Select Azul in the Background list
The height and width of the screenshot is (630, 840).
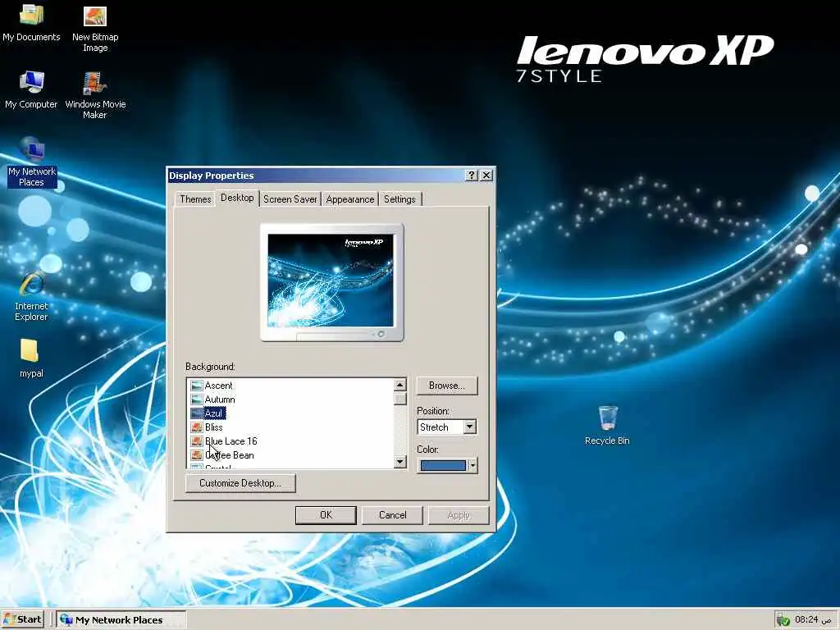tap(214, 413)
